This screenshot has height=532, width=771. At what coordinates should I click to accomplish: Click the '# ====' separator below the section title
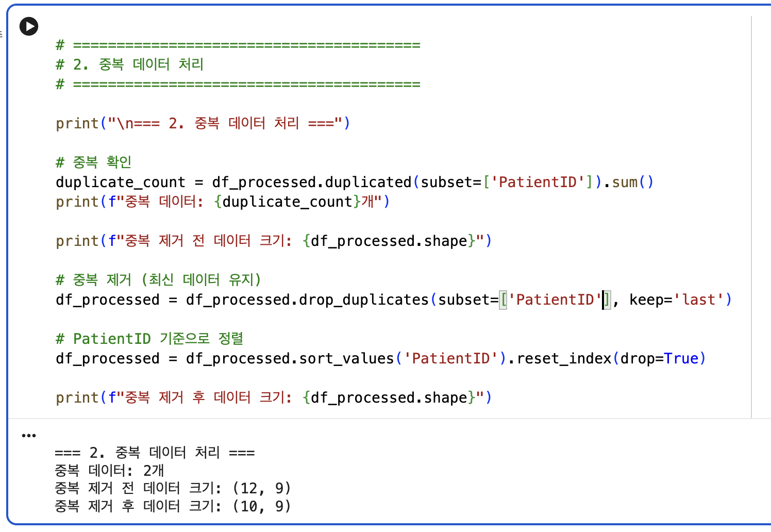click(238, 85)
